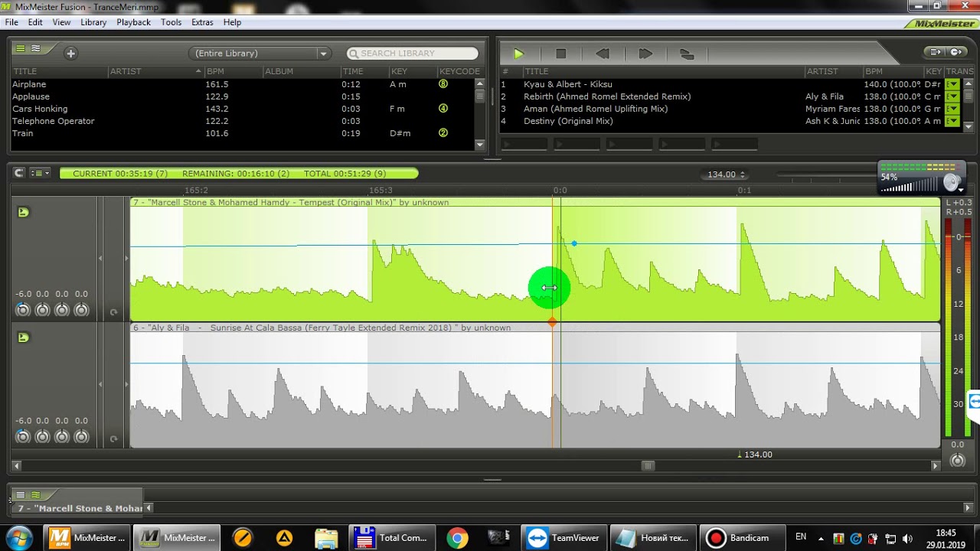Click blue volume envelope point on track 7
The width and height of the screenshot is (980, 551).
tap(574, 243)
